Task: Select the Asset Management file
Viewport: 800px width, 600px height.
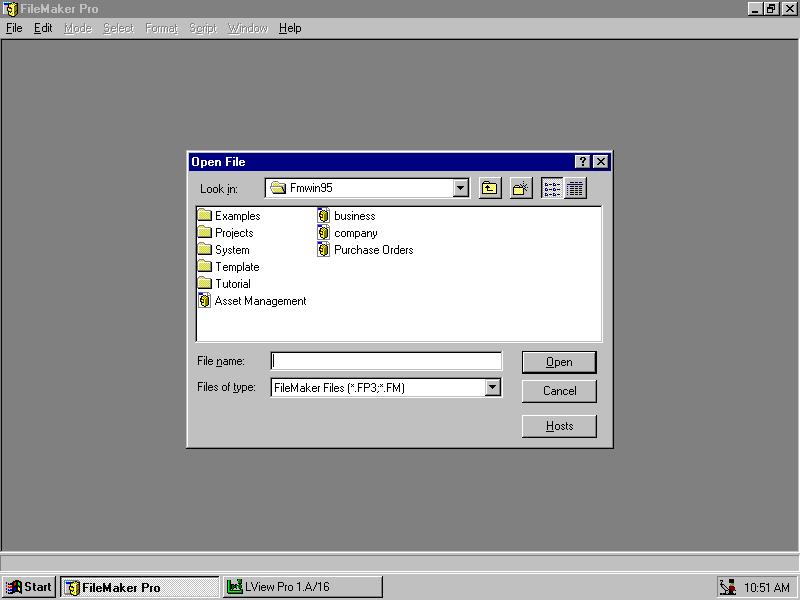Action: point(260,301)
